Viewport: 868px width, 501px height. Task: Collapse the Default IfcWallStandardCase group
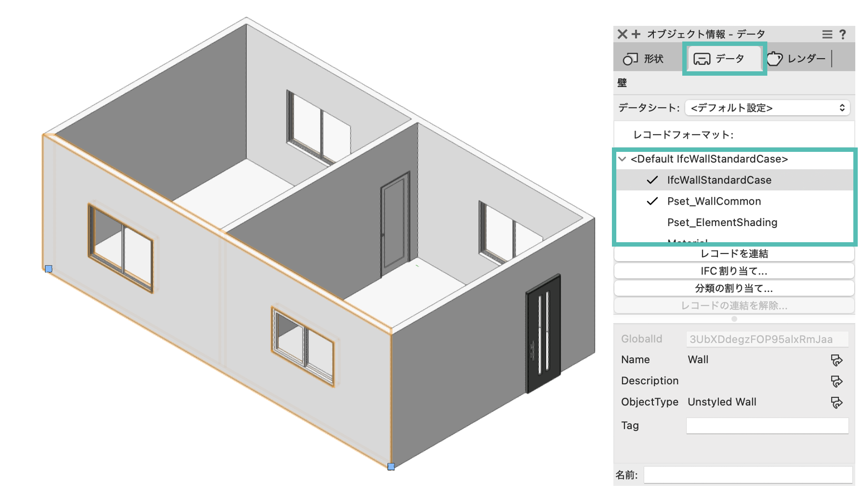click(622, 159)
